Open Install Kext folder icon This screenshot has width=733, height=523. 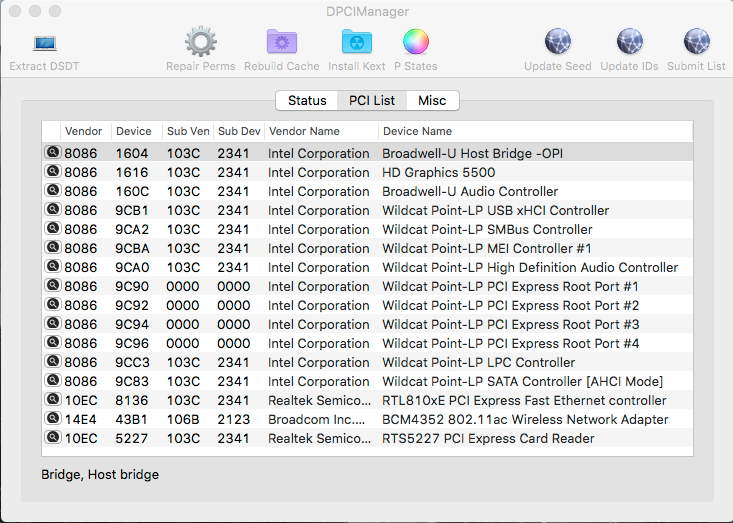click(x=357, y=42)
